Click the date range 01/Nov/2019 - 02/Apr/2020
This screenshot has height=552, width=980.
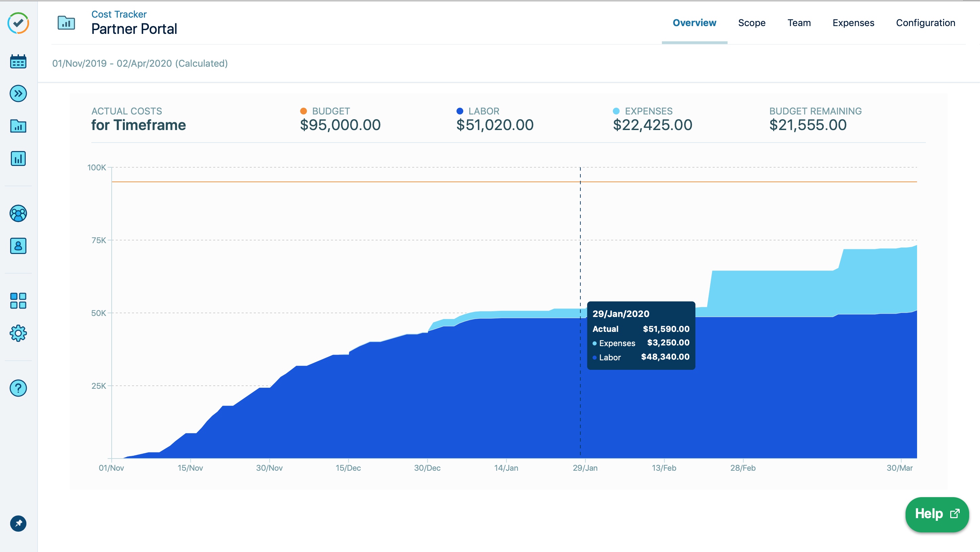(140, 63)
